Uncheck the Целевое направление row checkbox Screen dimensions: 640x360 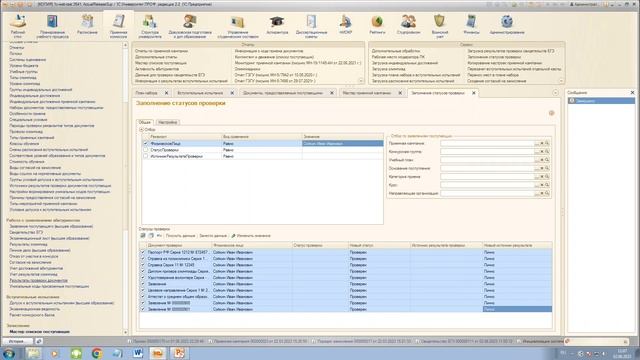pos(143,290)
